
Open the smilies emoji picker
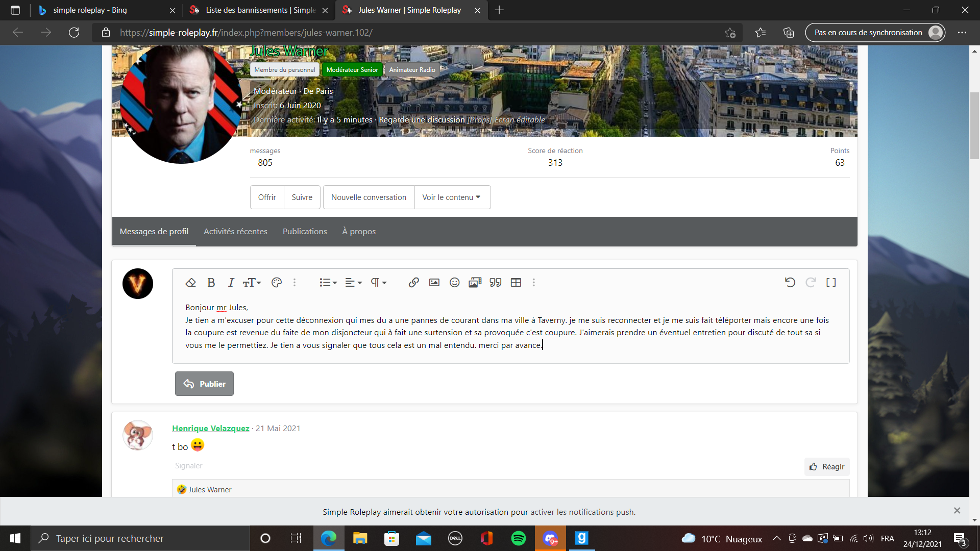454,282
